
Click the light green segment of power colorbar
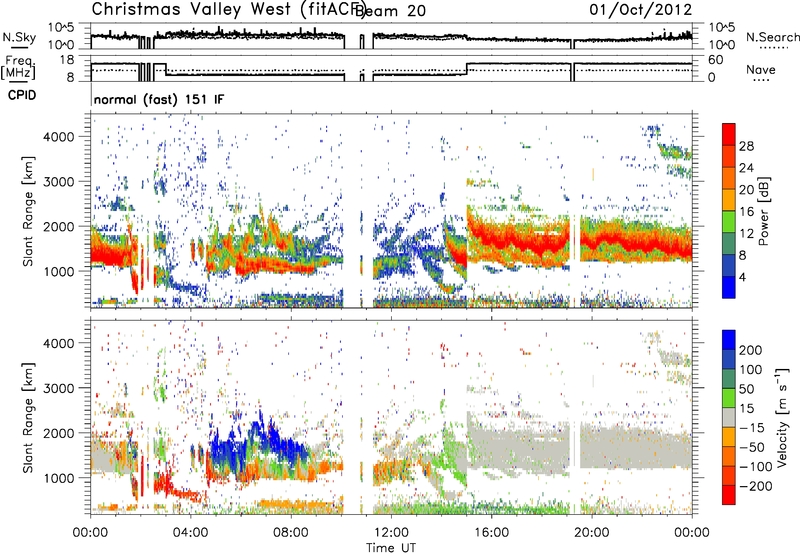[x=729, y=222]
